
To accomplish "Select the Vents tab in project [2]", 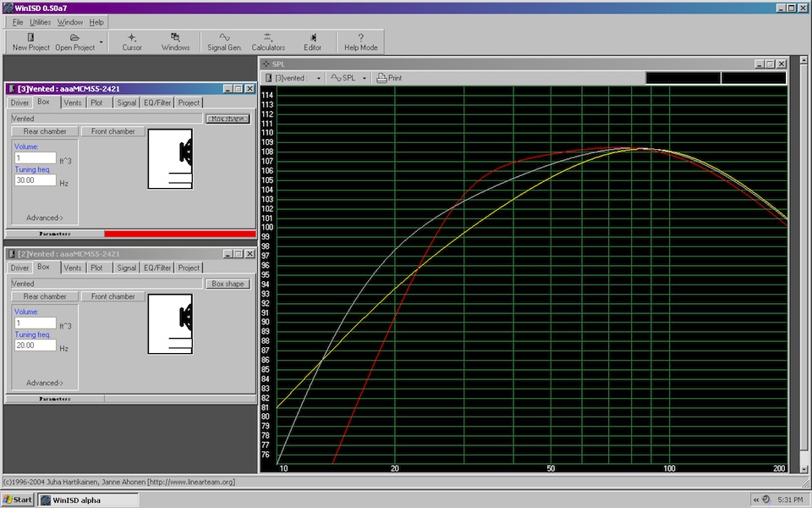I will [x=73, y=268].
